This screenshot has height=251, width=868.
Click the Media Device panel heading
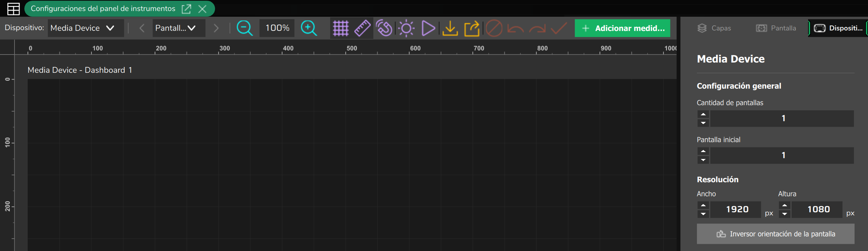point(731,59)
